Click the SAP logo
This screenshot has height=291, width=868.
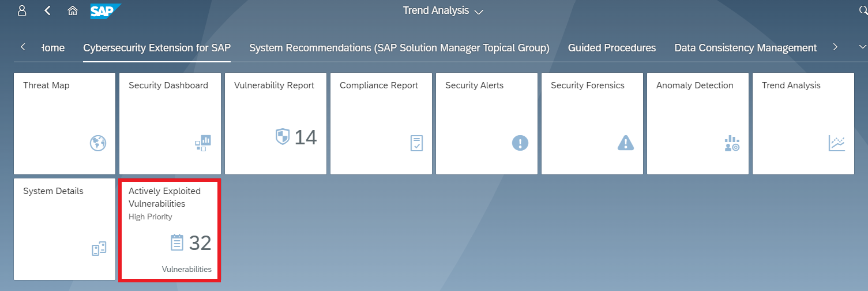pos(106,10)
